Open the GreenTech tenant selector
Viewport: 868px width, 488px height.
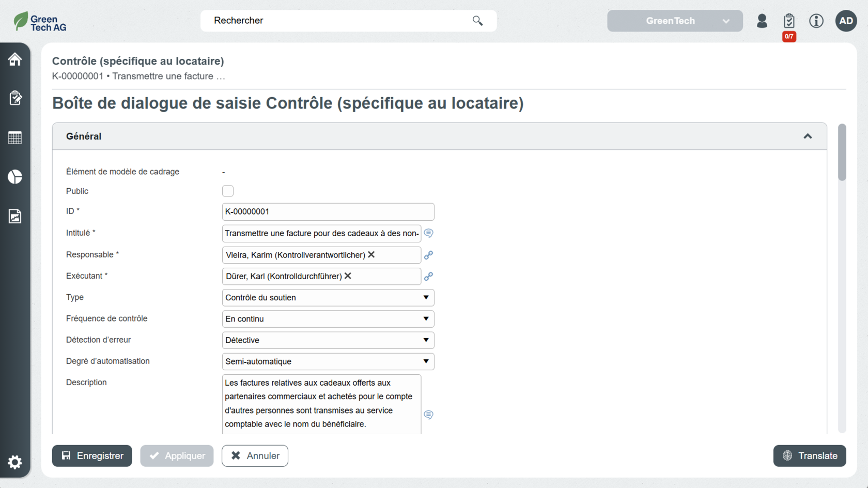pos(674,21)
